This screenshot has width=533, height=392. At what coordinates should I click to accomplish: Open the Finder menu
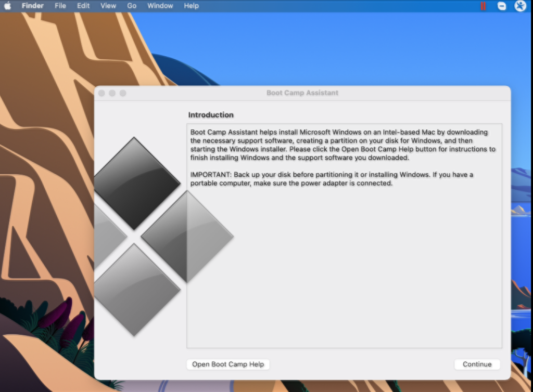pyautogui.click(x=33, y=6)
